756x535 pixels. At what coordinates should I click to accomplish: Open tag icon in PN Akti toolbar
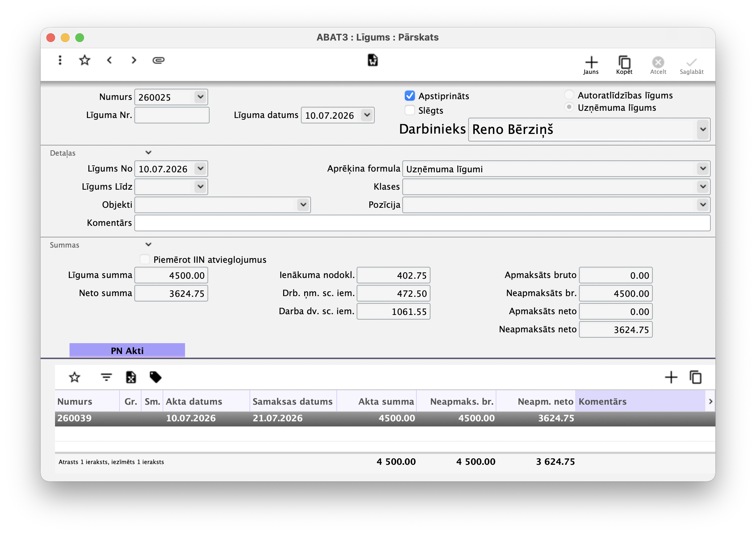tap(156, 377)
